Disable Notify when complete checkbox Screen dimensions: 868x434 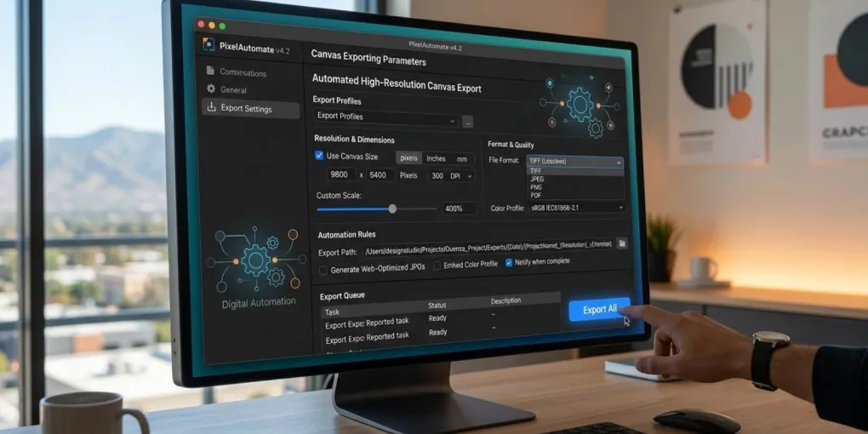pyautogui.click(x=509, y=262)
